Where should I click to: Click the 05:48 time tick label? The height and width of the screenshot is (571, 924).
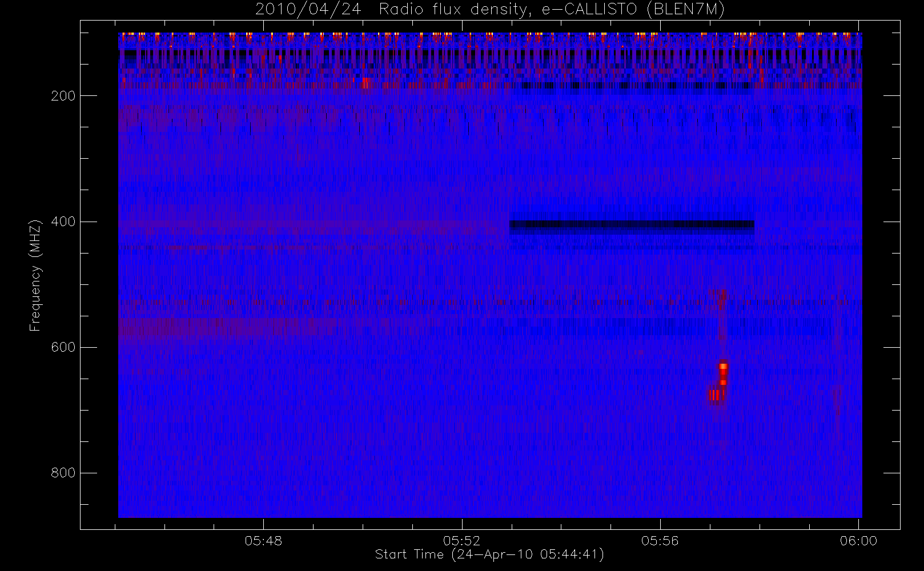pyautogui.click(x=263, y=541)
